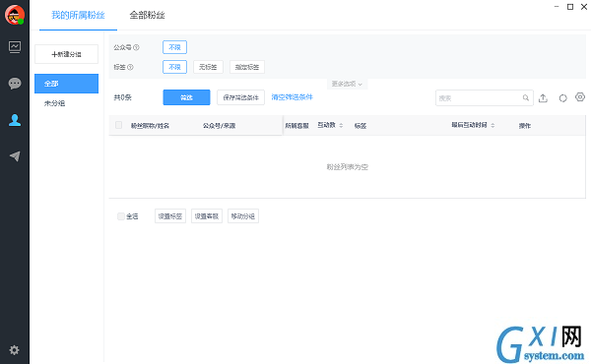Click the 清空筛选条件 link
The height and width of the screenshot is (364, 591).
click(293, 97)
